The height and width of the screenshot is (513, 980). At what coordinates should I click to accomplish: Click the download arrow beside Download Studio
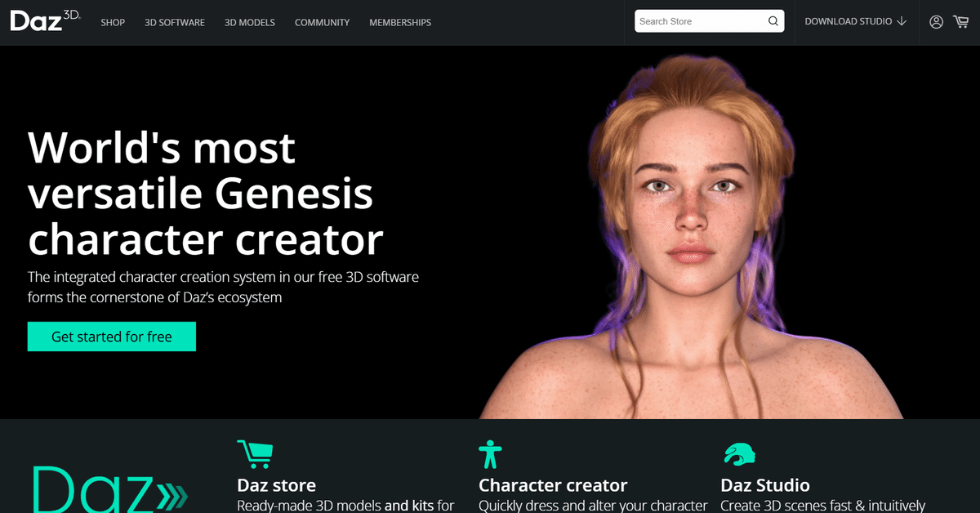coord(902,21)
